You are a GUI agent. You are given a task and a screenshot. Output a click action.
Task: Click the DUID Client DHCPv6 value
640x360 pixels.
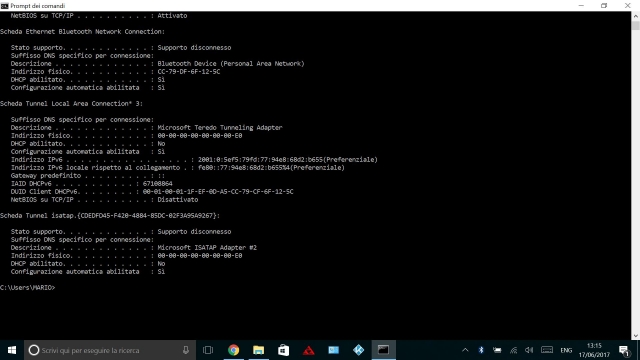[x=218, y=191]
